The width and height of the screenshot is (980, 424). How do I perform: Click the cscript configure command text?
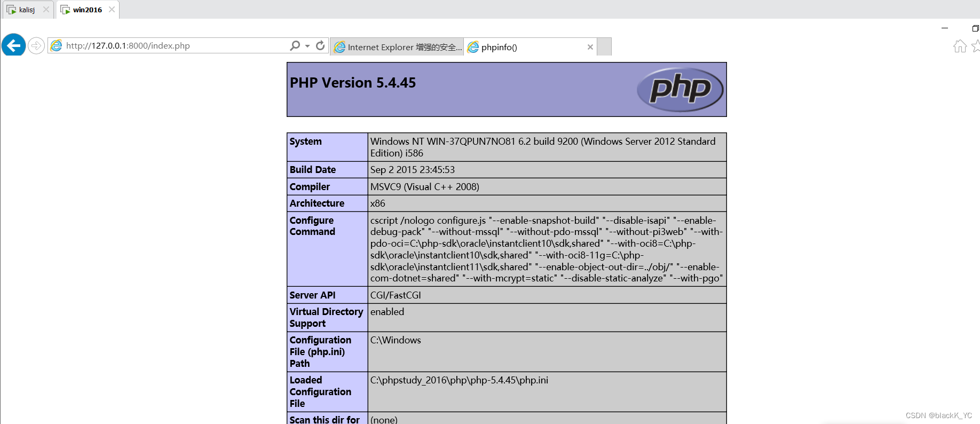click(x=547, y=249)
